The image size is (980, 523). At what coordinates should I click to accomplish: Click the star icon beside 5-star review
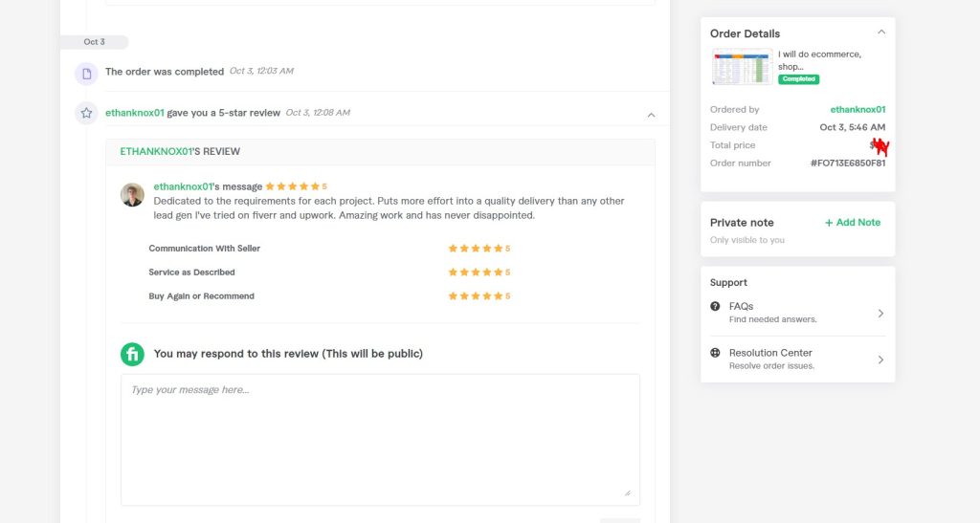point(86,113)
